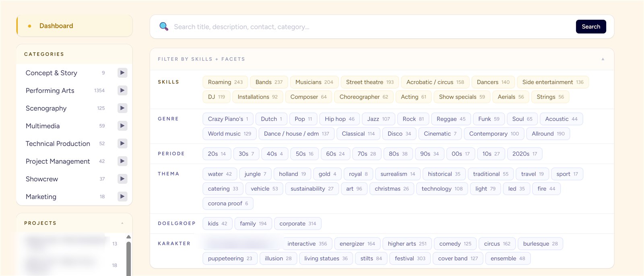The height and width of the screenshot is (276, 644).
Task: Expand Concept & Story category arrow
Action: [122, 73]
